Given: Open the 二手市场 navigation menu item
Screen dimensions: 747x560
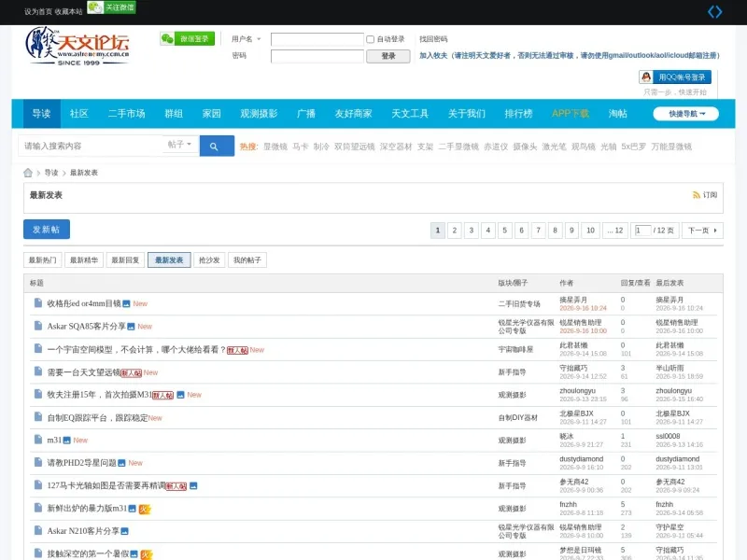Looking at the screenshot, I should tap(127, 114).
